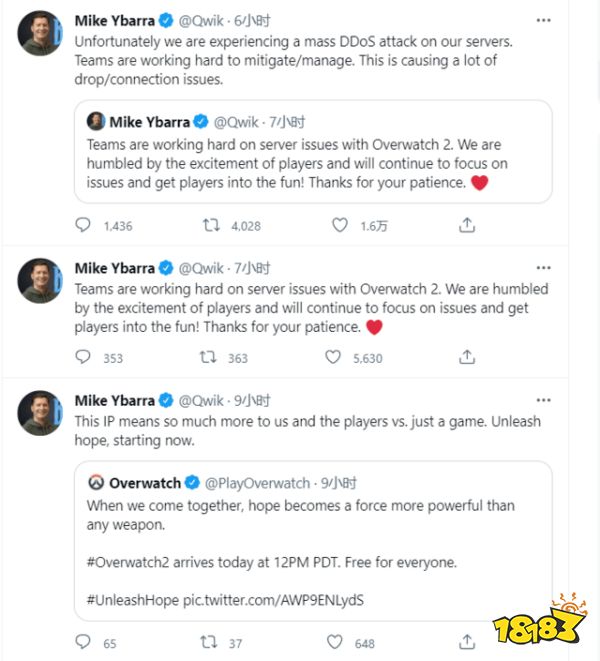Click Mike Ybarra's avatar on the top tweet
This screenshot has height=661, width=600.
[41, 36]
